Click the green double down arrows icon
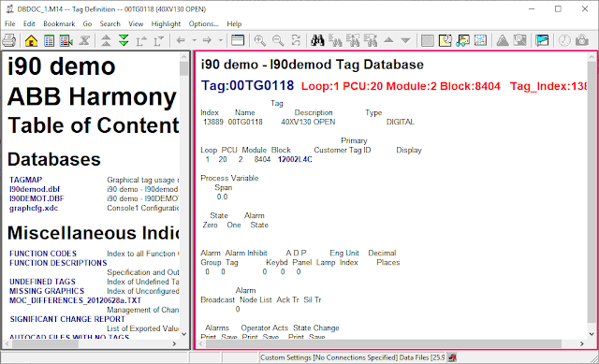Screen dimensions: 599x364 124,40
